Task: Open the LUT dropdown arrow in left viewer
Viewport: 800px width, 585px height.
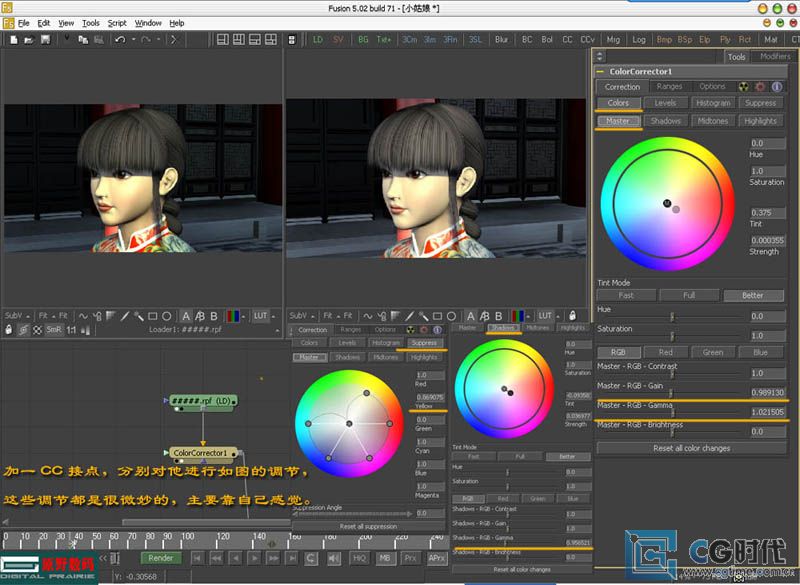Action: tap(274, 316)
